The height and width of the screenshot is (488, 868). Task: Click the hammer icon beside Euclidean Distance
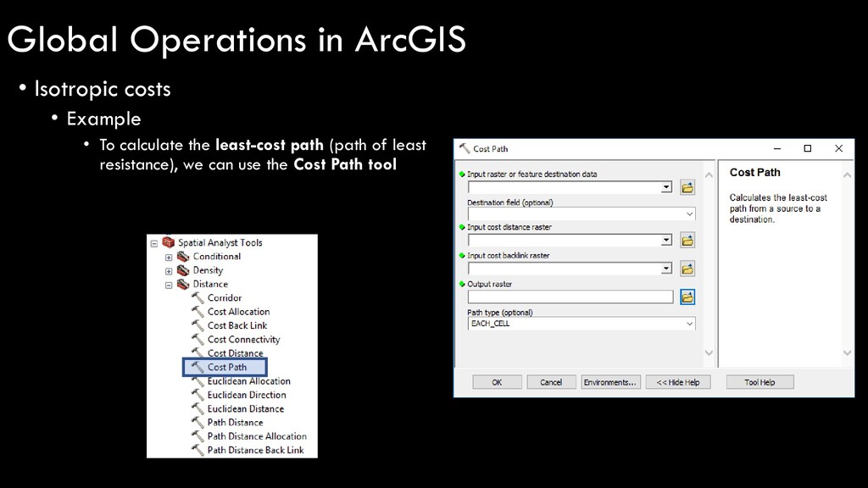pyautogui.click(x=198, y=408)
